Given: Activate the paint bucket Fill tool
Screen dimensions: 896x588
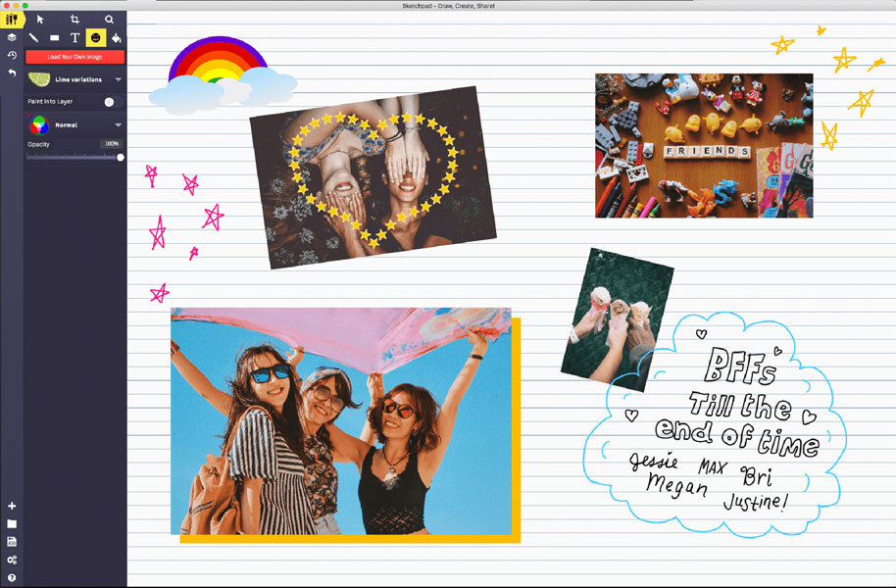Looking at the screenshot, I should [x=117, y=38].
